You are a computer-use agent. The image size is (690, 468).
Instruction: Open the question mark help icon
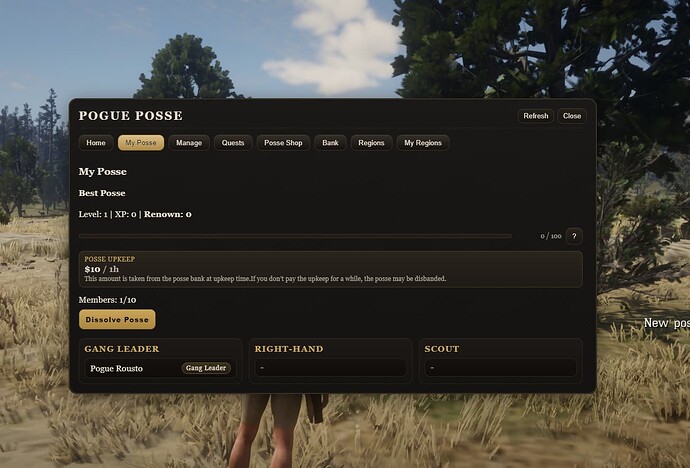tap(574, 236)
